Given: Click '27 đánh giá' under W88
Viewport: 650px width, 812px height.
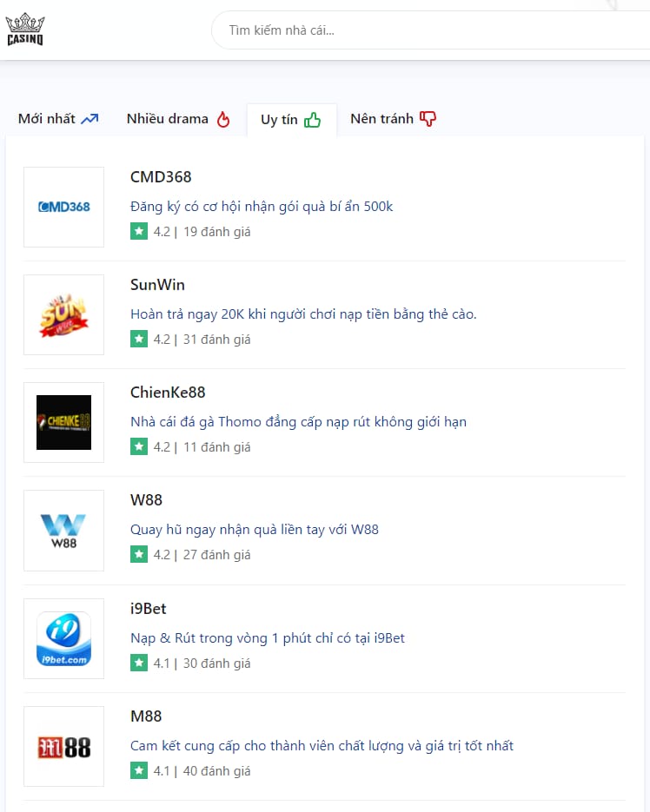Looking at the screenshot, I should pyautogui.click(x=216, y=555).
